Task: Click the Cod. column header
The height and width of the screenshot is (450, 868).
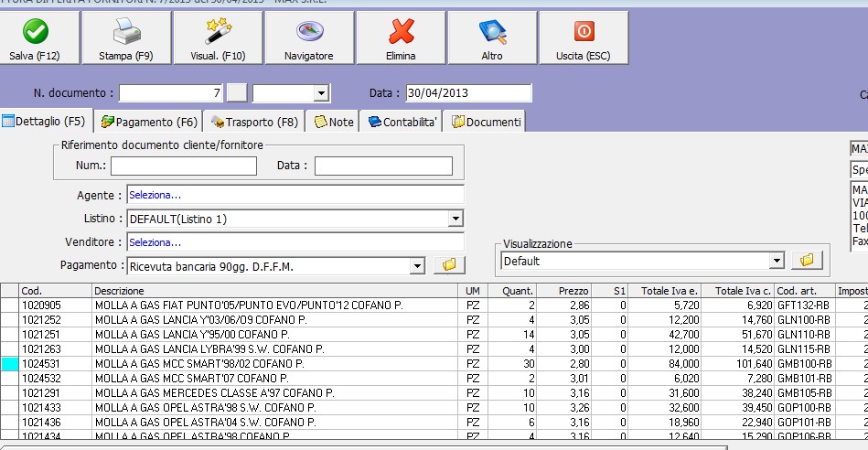Action: (55, 291)
